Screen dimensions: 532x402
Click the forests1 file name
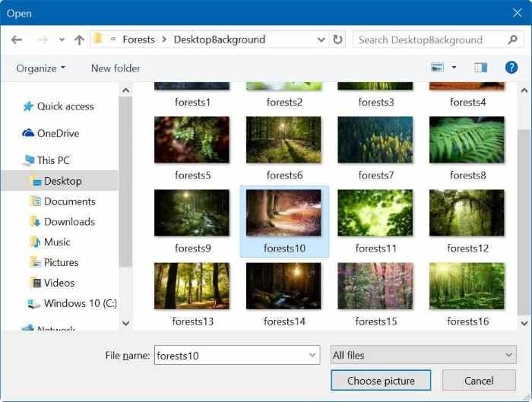coord(193,102)
